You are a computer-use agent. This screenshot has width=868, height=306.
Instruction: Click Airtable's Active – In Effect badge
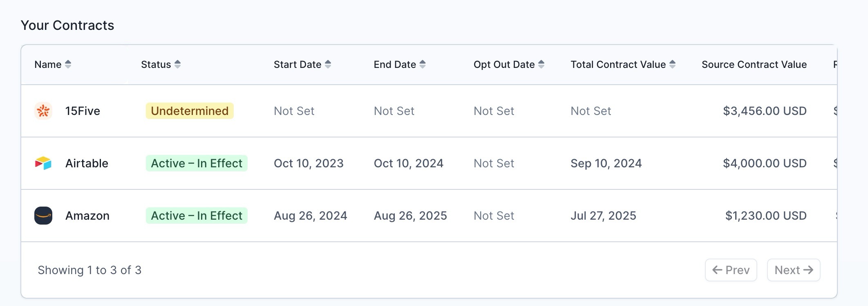pos(197,163)
